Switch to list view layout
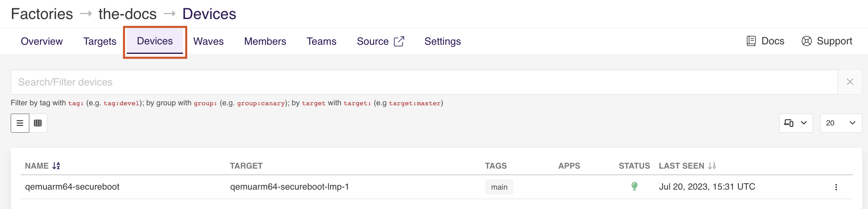This screenshot has width=868, height=209. 20,123
